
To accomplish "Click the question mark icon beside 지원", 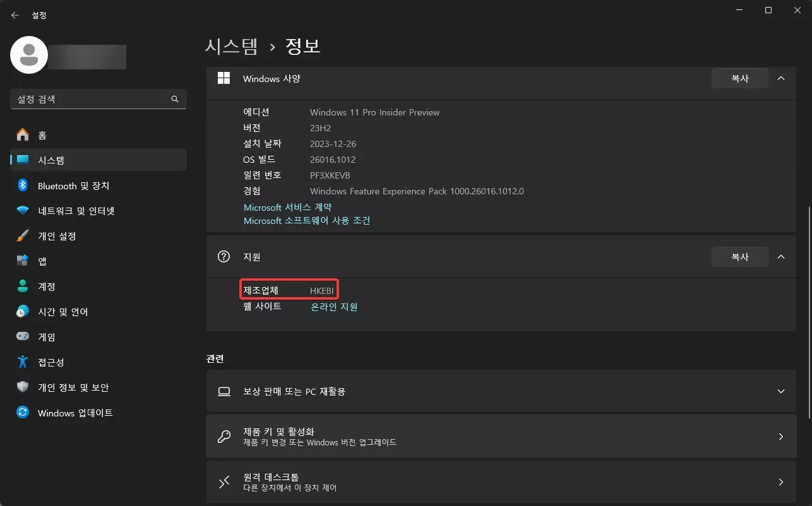I will [x=224, y=257].
